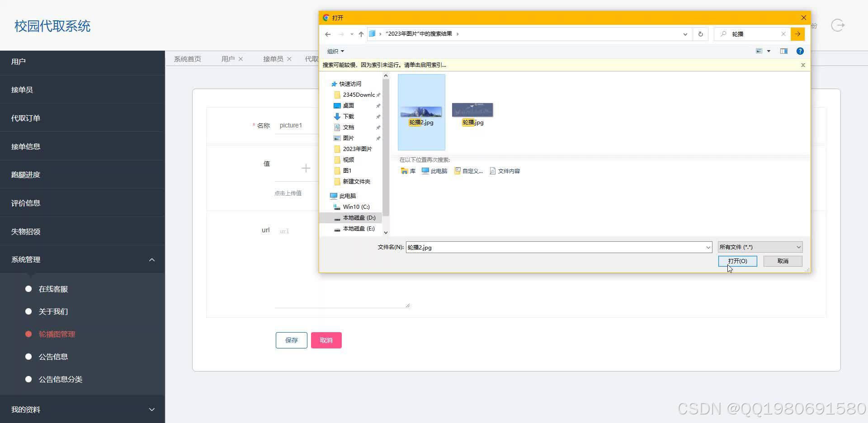This screenshot has width=868, height=423.
Task: Click the Help question mark icon
Action: tap(800, 51)
